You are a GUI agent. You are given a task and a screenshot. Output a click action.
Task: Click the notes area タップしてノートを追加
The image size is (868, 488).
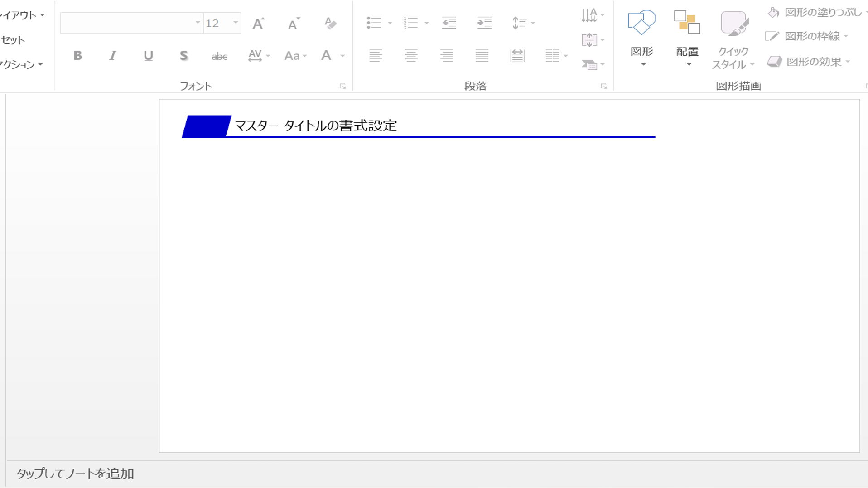[75, 474]
